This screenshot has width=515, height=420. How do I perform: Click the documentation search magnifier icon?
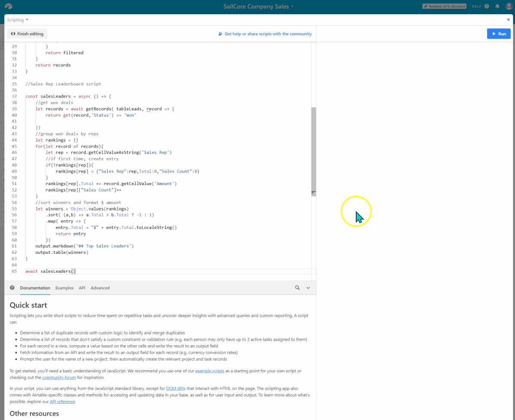click(x=297, y=288)
